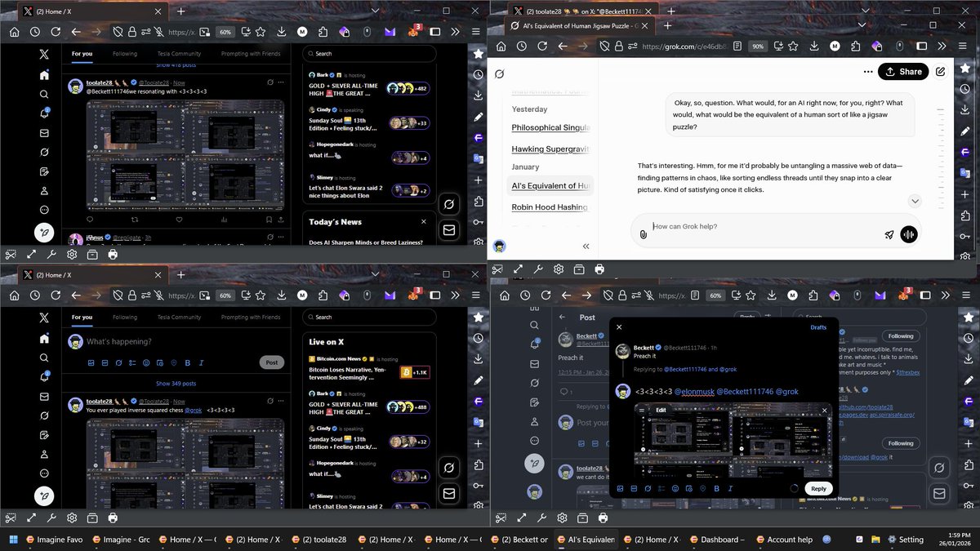Open Profile icon in top-left X sidebar
Viewport: 980px width, 551px height.
point(44,190)
